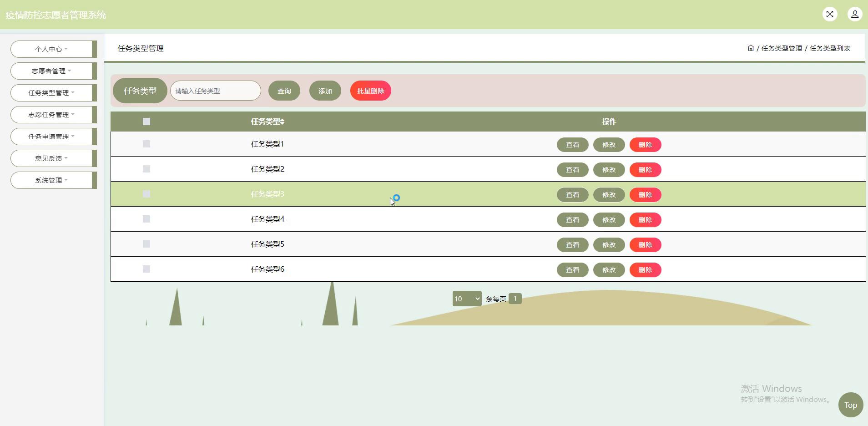Edit 任务类型6 with 修改
The height and width of the screenshot is (426, 868).
(609, 270)
